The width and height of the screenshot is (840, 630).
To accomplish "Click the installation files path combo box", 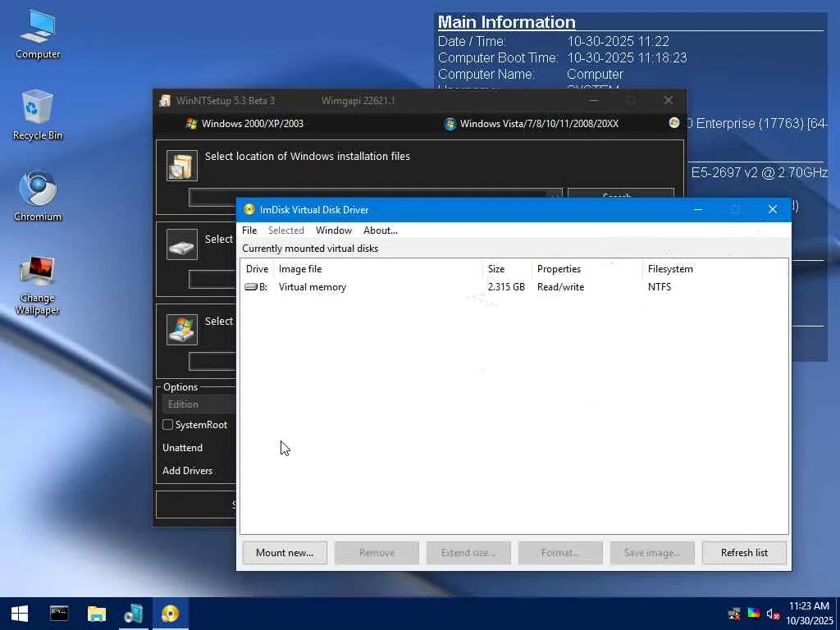I will pos(375,197).
